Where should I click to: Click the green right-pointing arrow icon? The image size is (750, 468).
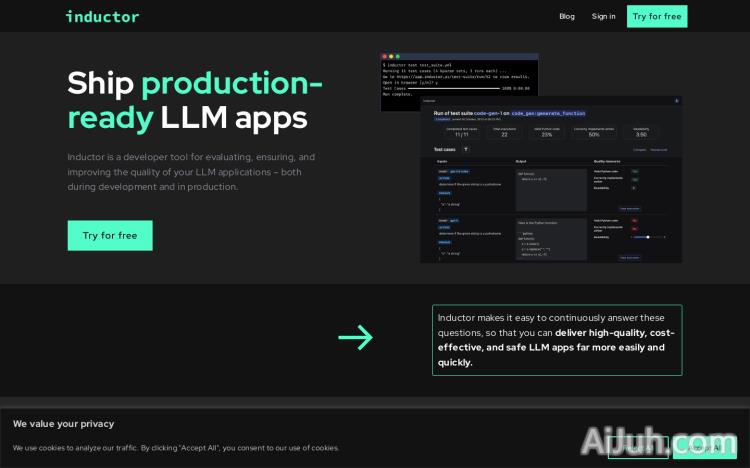click(x=355, y=338)
